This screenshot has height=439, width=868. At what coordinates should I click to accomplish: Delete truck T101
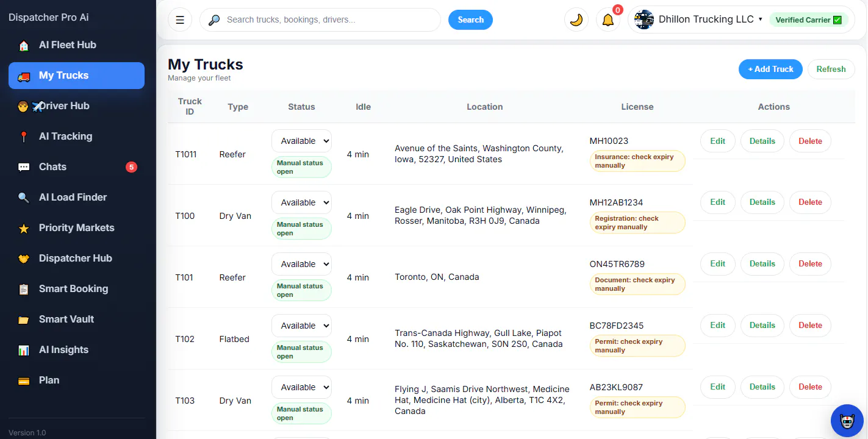pyautogui.click(x=810, y=264)
